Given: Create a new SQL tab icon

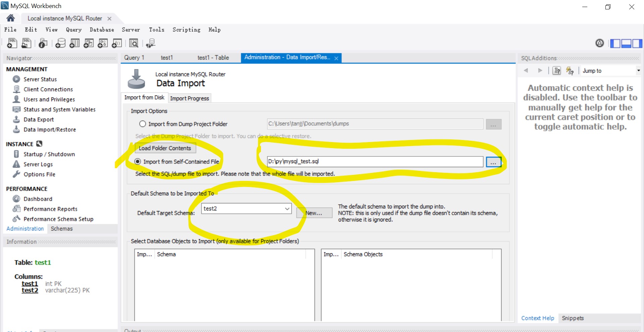Looking at the screenshot, I should [x=12, y=43].
